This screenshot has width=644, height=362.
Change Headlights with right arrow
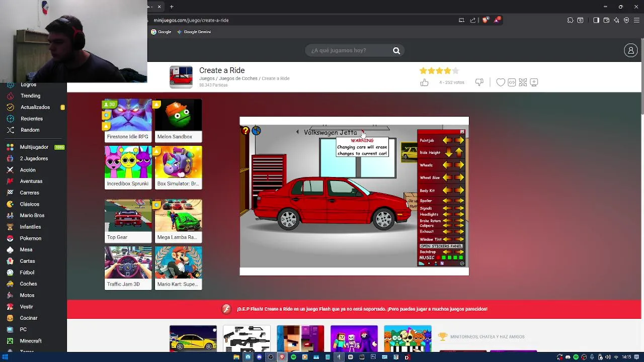tap(459, 214)
